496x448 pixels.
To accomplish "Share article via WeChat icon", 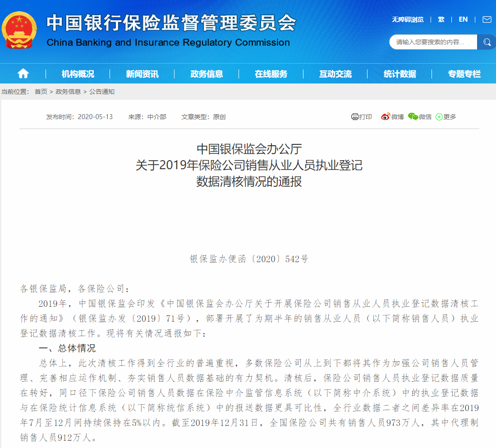I will [x=413, y=117].
